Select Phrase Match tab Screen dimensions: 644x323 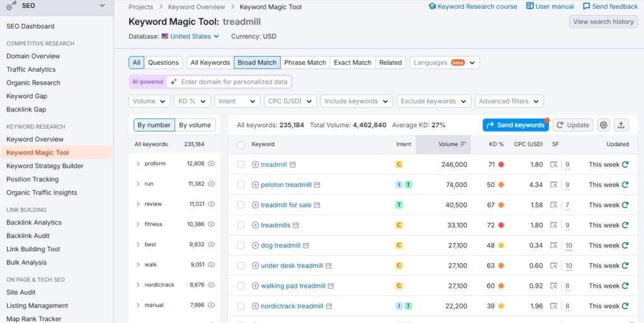(305, 62)
